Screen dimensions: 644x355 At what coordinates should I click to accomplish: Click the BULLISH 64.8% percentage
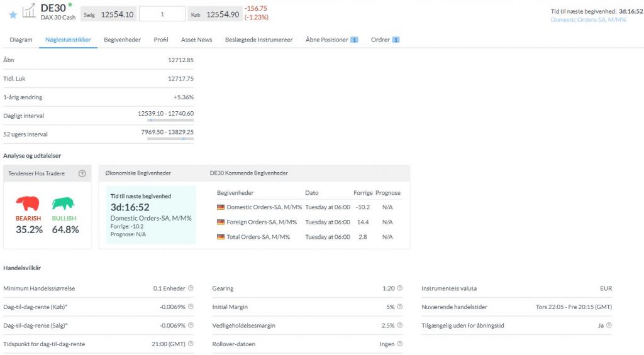coord(65,229)
